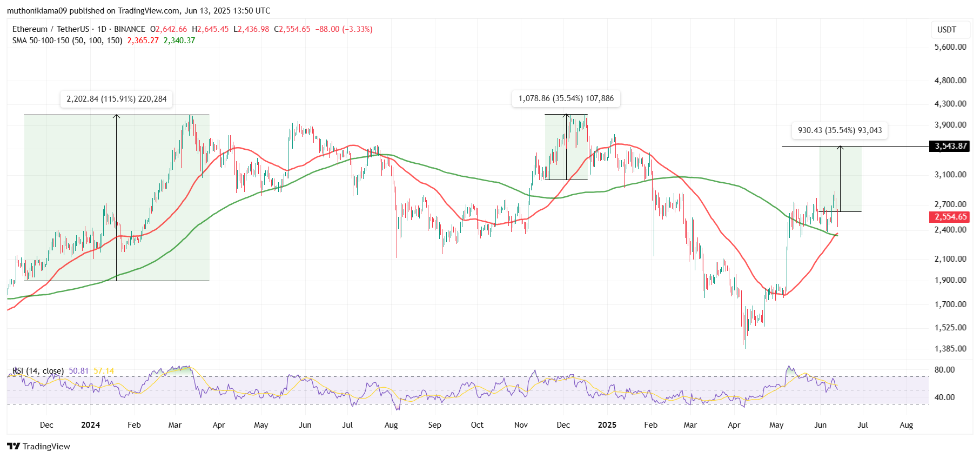Click the TradingView logo at bottom left
980x458 pixels.
38,446
